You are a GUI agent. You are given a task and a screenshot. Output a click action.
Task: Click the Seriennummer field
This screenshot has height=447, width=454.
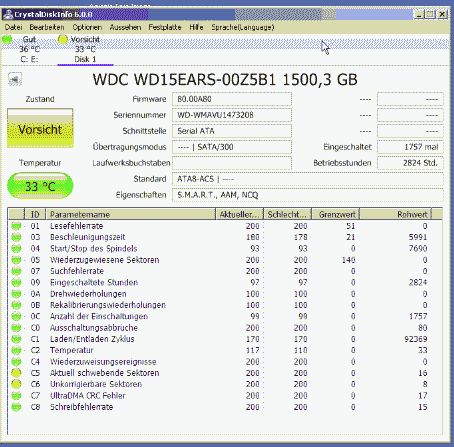(232, 115)
